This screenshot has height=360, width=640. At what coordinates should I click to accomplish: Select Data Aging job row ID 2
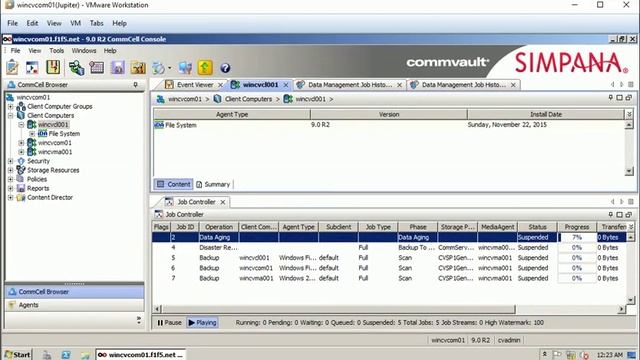coord(389,237)
